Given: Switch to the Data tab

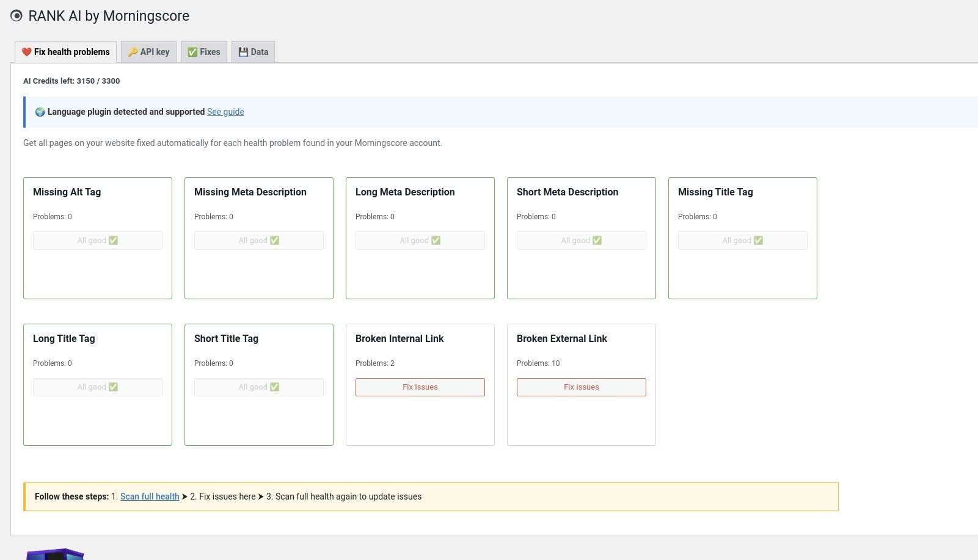Looking at the screenshot, I should coord(253,52).
